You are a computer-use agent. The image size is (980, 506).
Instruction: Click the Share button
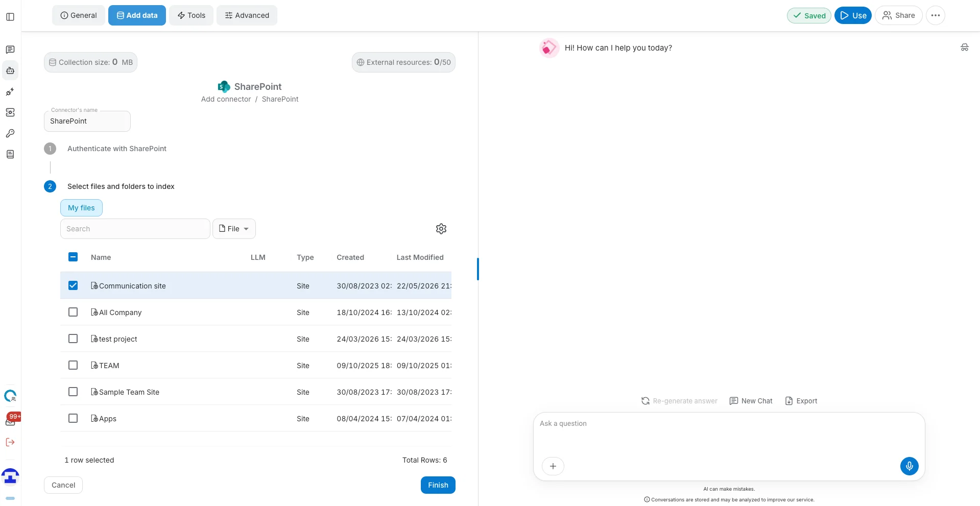899,15
